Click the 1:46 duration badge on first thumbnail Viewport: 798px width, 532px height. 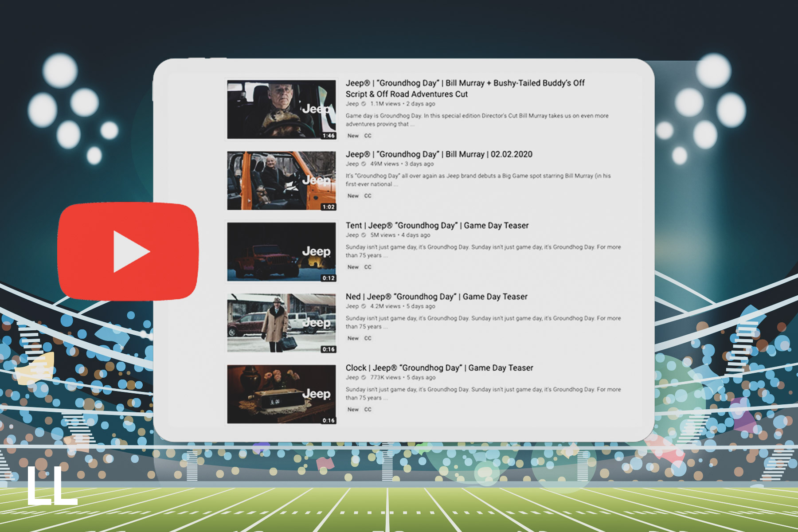[x=329, y=136]
